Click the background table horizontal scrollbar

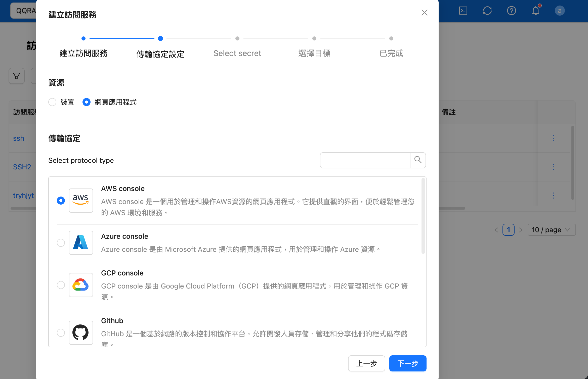click(x=452, y=208)
